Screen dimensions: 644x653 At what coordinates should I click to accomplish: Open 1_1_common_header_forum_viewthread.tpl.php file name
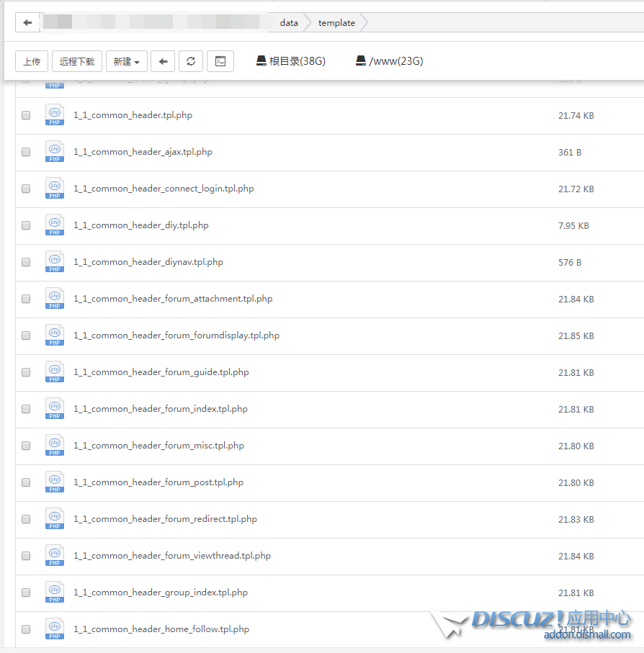(172, 556)
